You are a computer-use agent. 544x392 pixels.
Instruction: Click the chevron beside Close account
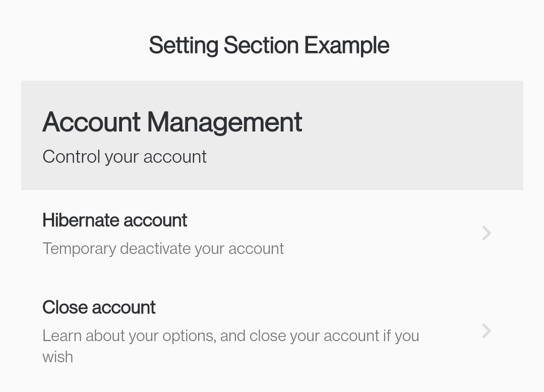(486, 331)
